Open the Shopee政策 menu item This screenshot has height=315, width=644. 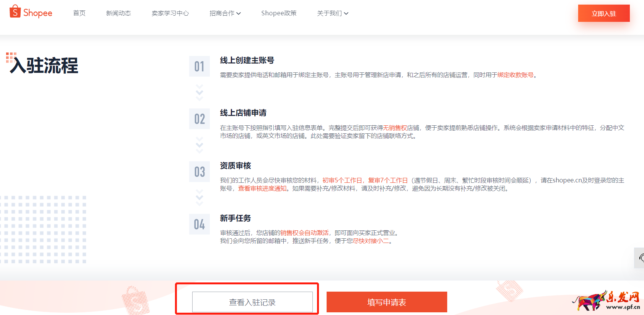(279, 13)
